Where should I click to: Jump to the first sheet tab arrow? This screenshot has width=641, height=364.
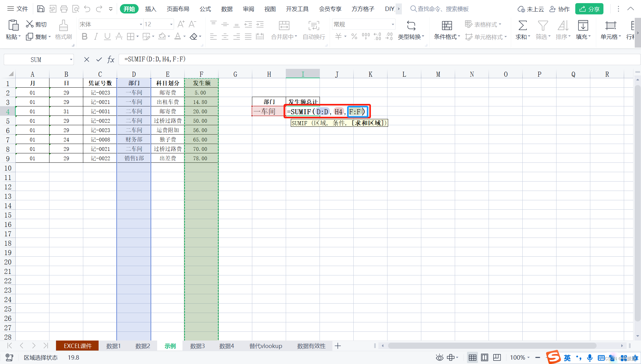coord(9,346)
